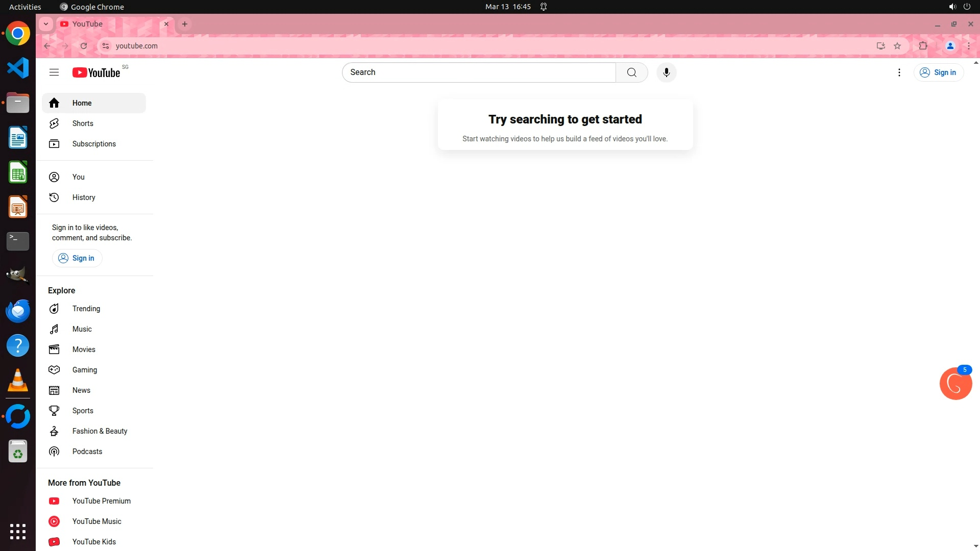Click Sign in button at top right

pyautogui.click(x=938, y=72)
